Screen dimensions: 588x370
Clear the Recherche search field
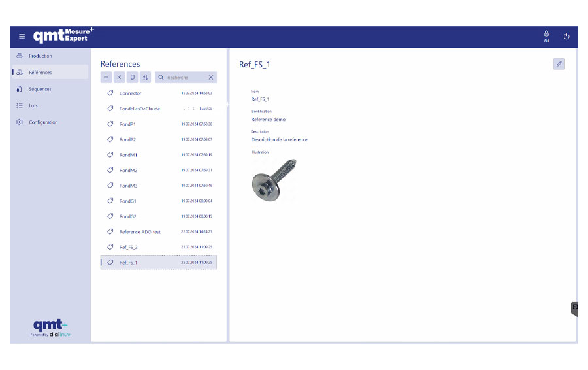coord(210,77)
